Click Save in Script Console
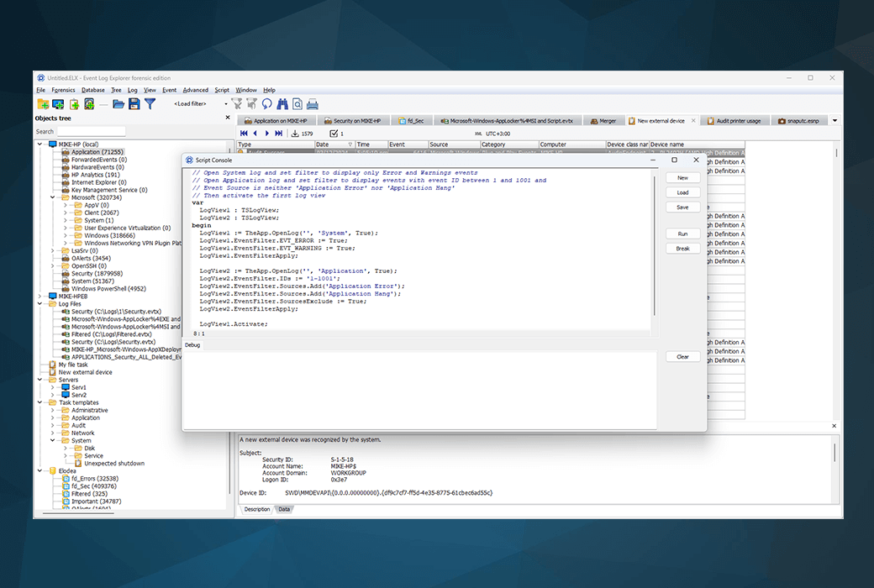 tap(682, 207)
